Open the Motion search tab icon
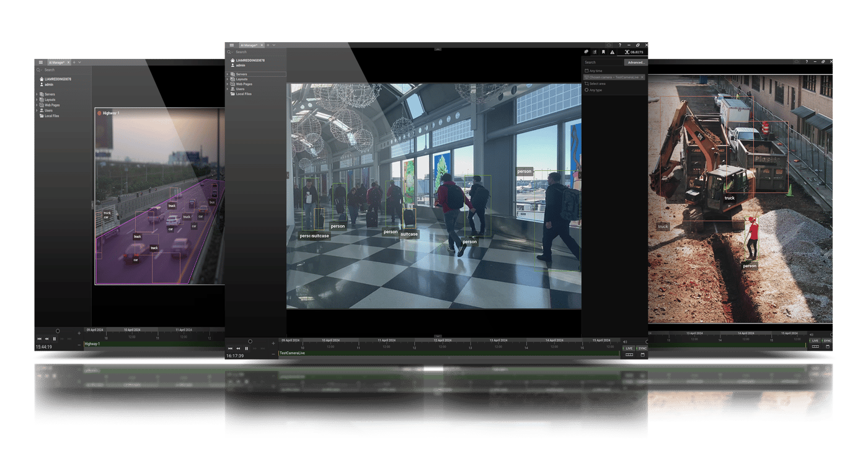 595,52
